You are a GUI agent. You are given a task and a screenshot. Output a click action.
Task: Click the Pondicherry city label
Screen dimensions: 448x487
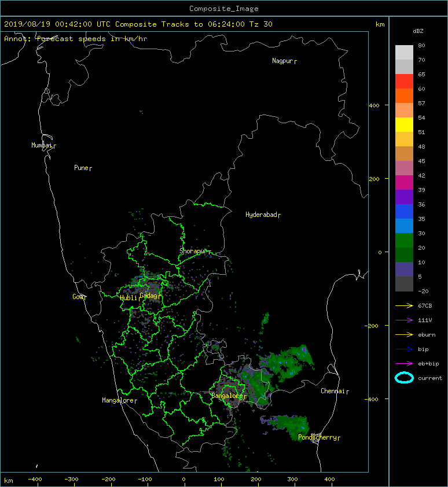click(x=317, y=437)
